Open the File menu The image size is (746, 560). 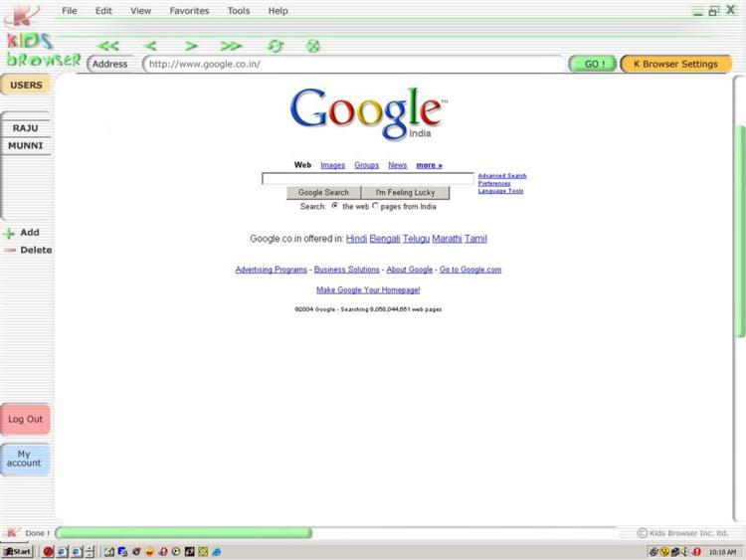(70, 11)
